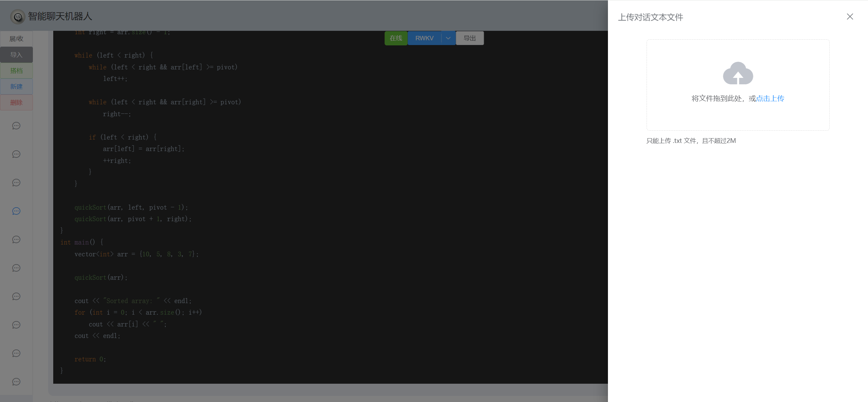Select the RWKV model button
Screen dimensions: 868x402
[x=424, y=38]
